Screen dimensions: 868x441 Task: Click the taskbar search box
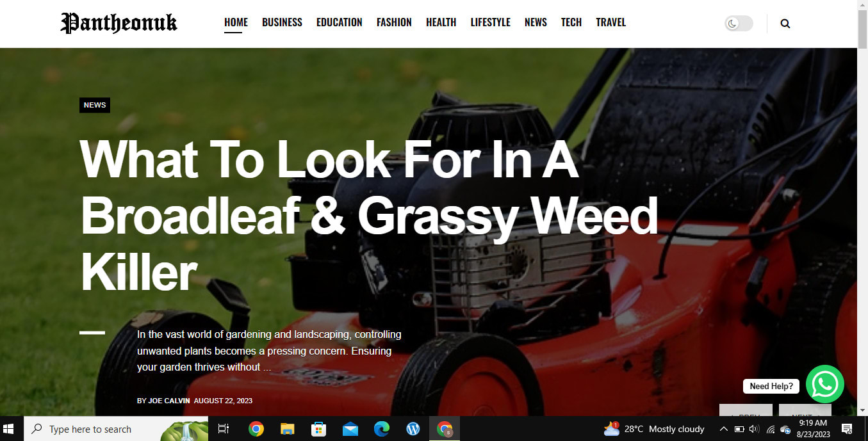click(116, 429)
